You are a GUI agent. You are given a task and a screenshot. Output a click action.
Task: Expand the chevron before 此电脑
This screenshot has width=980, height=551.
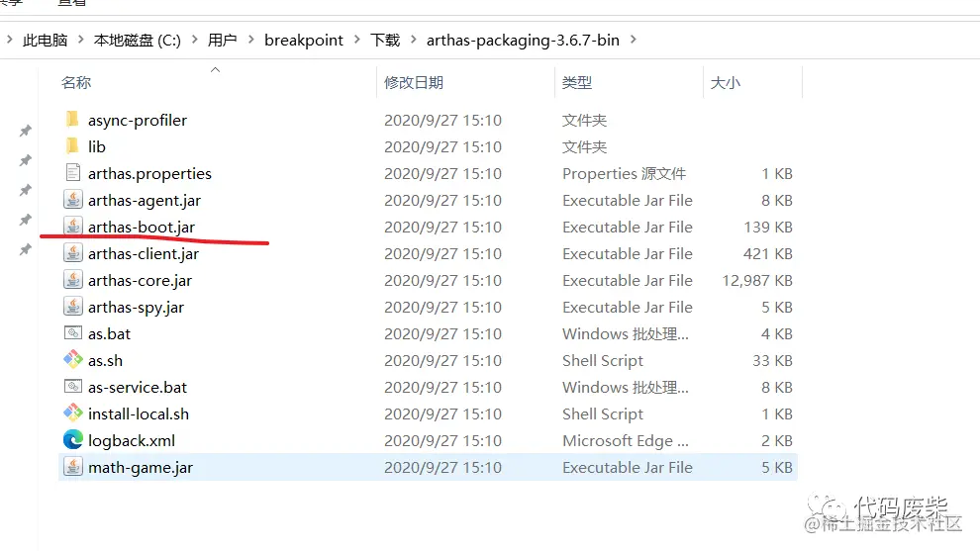(9, 40)
